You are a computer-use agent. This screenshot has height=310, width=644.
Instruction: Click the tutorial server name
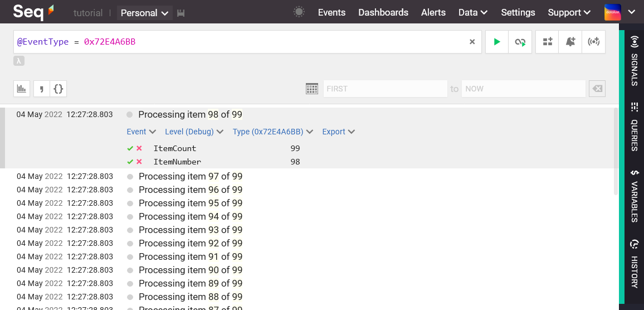[x=88, y=13]
